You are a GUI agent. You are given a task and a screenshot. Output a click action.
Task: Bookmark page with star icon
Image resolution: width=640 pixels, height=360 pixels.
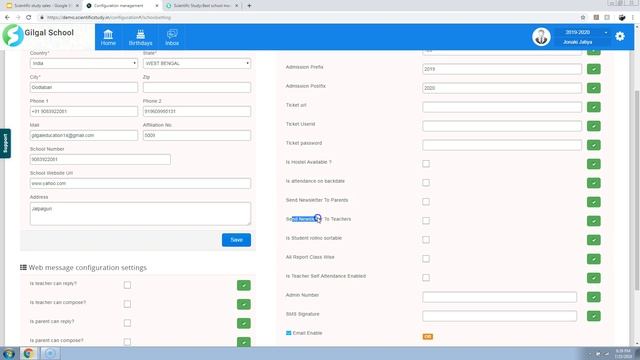[x=583, y=18]
